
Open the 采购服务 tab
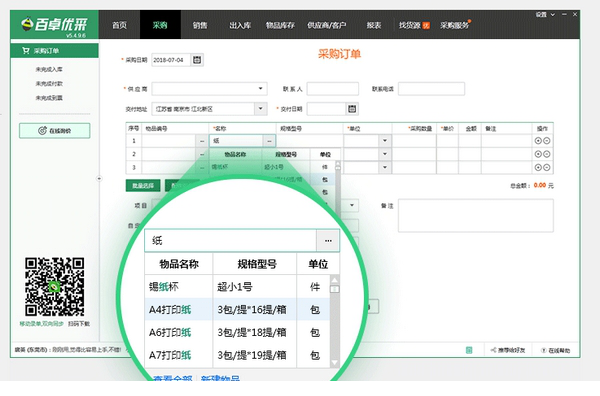click(455, 25)
